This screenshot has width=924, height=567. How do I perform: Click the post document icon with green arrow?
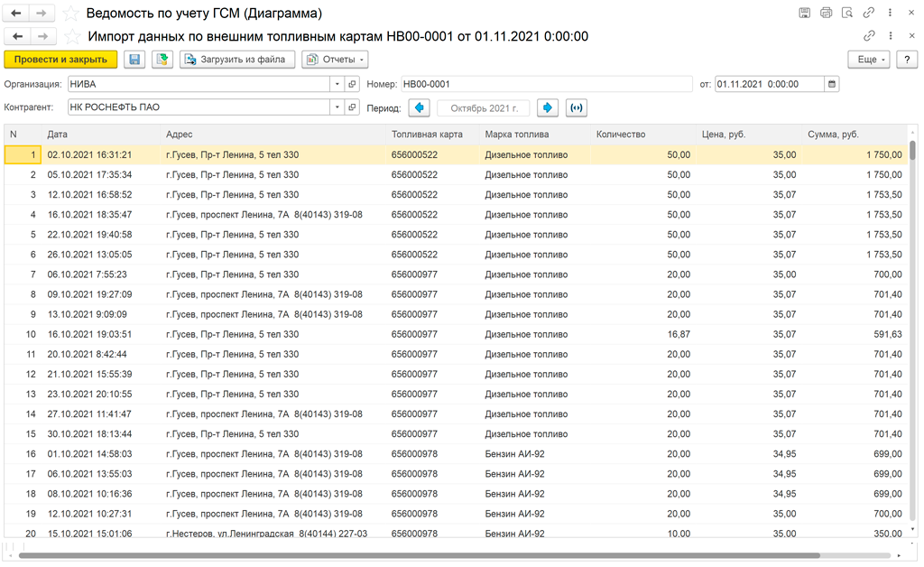click(x=162, y=60)
